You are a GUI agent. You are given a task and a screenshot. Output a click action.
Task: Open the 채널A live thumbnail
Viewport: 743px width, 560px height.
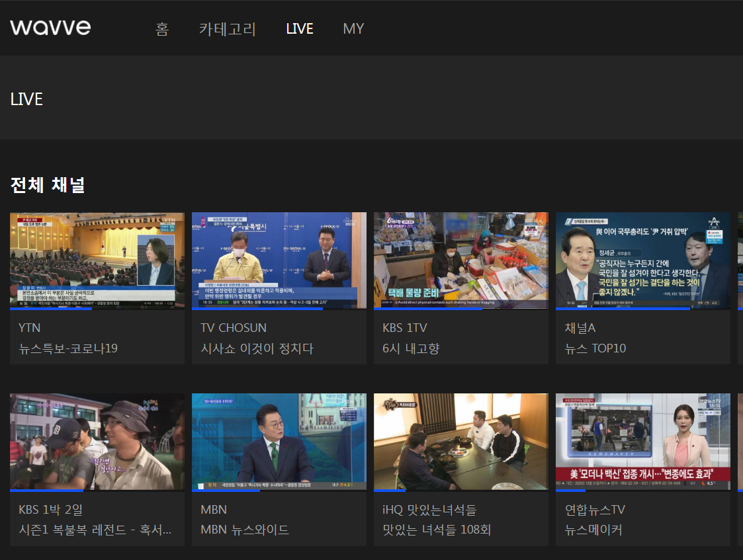pyautogui.click(x=643, y=260)
